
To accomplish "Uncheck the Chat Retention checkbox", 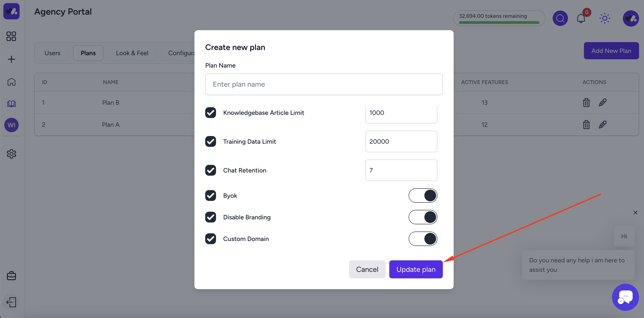I will pyautogui.click(x=210, y=170).
